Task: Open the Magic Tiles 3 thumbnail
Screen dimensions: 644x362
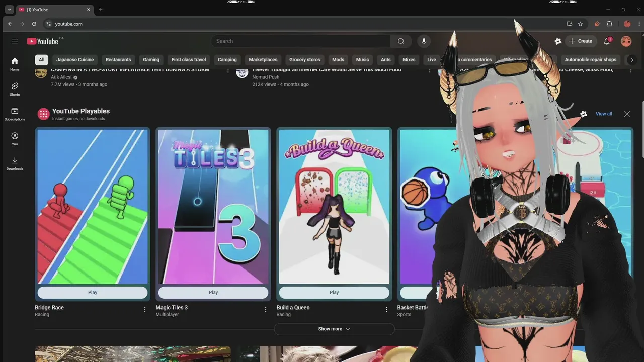Action: tap(213, 206)
